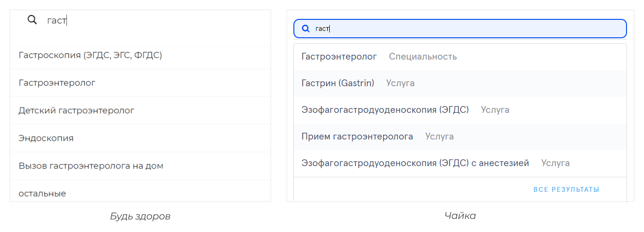
Task: Select the 'Эндоскопия' suggestion
Action: (x=46, y=138)
